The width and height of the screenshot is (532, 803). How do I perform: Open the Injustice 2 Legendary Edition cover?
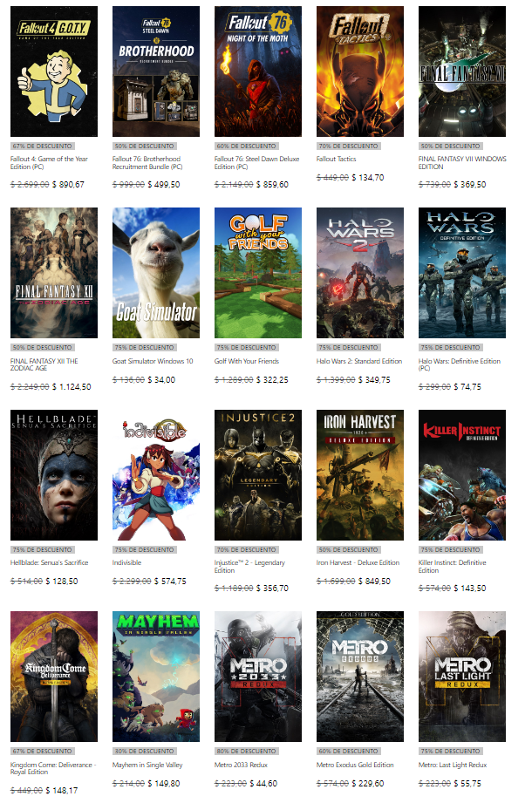258,474
